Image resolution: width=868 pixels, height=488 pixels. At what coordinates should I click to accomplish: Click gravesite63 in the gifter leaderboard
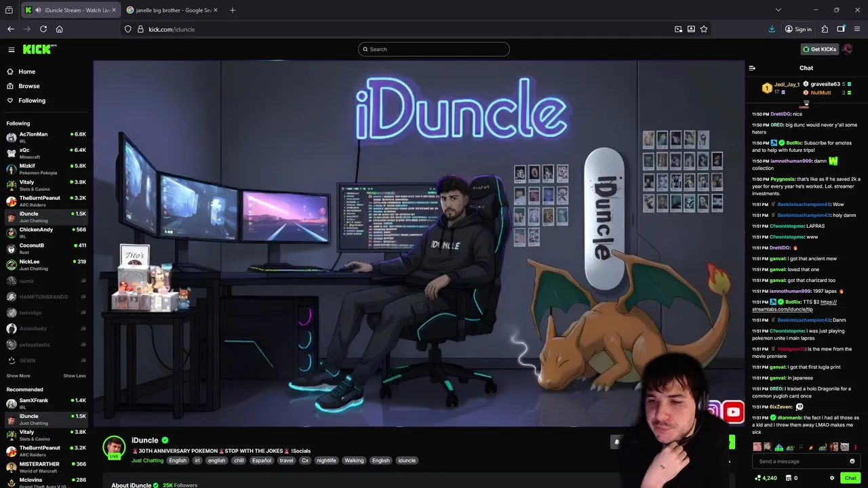tap(825, 84)
